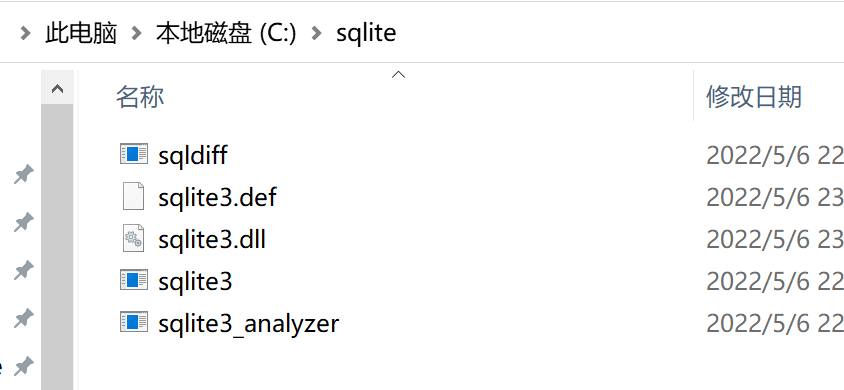
Task: Sort files by 名称 column header
Action: coord(140,96)
